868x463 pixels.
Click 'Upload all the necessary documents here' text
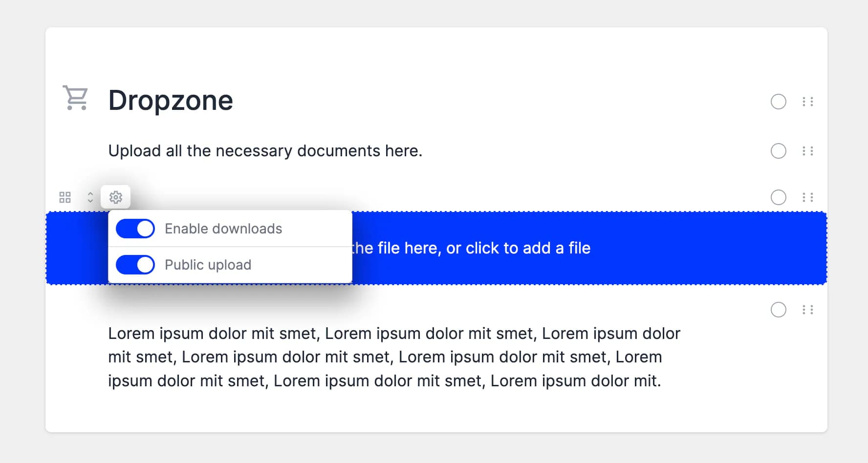coord(265,151)
